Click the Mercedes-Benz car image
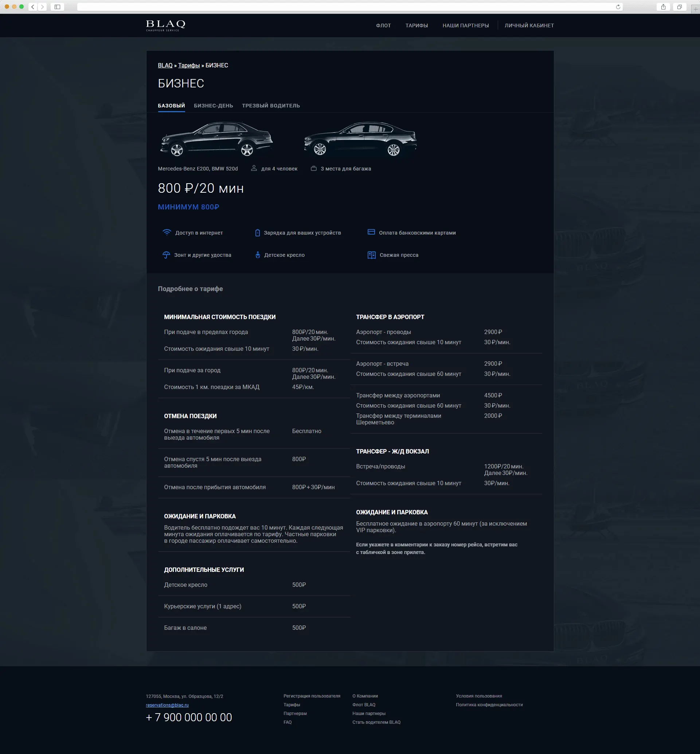This screenshot has height=754, width=700. tap(216, 139)
